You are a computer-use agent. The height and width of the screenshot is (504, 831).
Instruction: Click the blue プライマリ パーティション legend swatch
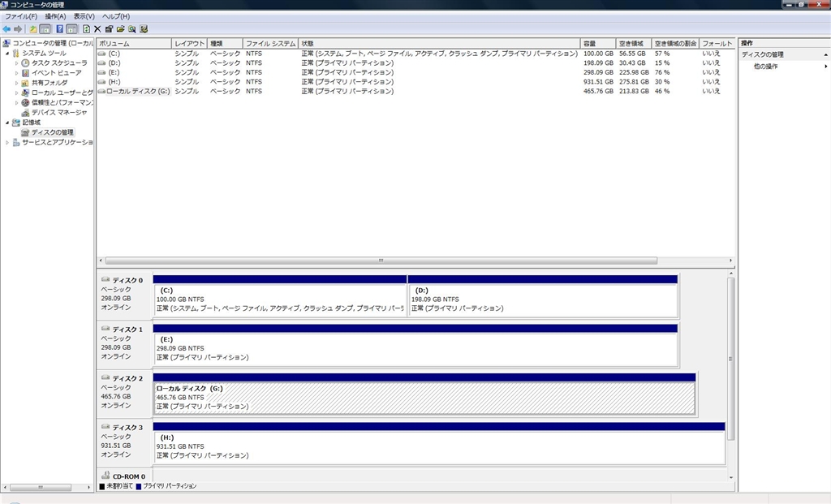click(x=139, y=486)
